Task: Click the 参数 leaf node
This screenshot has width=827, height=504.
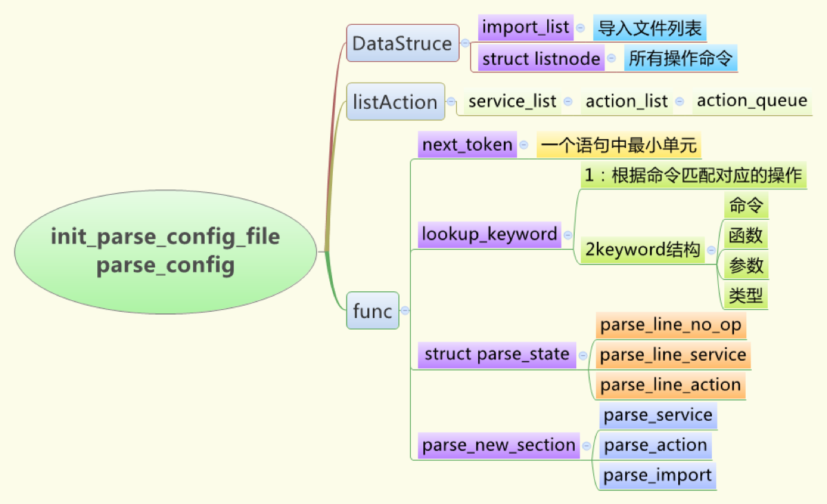Action: pyautogui.click(x=746, y=266)
